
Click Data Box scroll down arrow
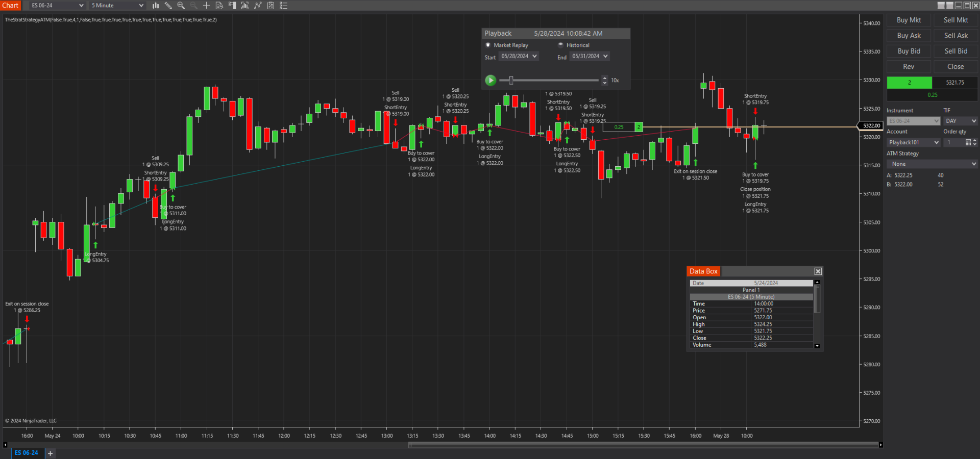[817, 346]
